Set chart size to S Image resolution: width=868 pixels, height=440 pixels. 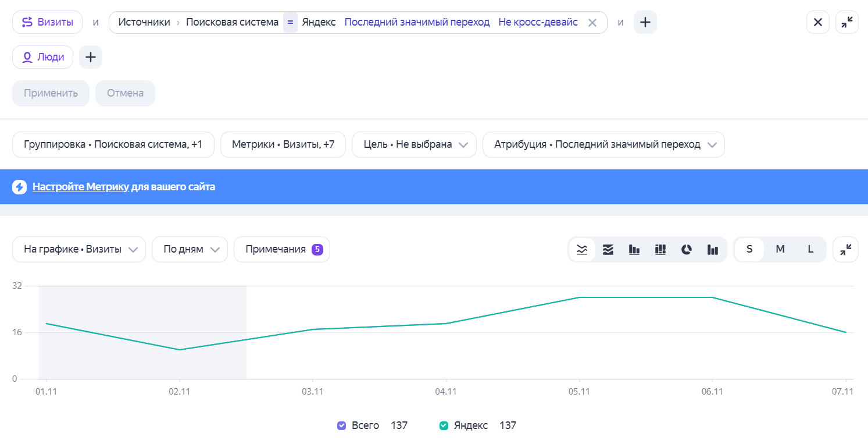click(749, 249)
